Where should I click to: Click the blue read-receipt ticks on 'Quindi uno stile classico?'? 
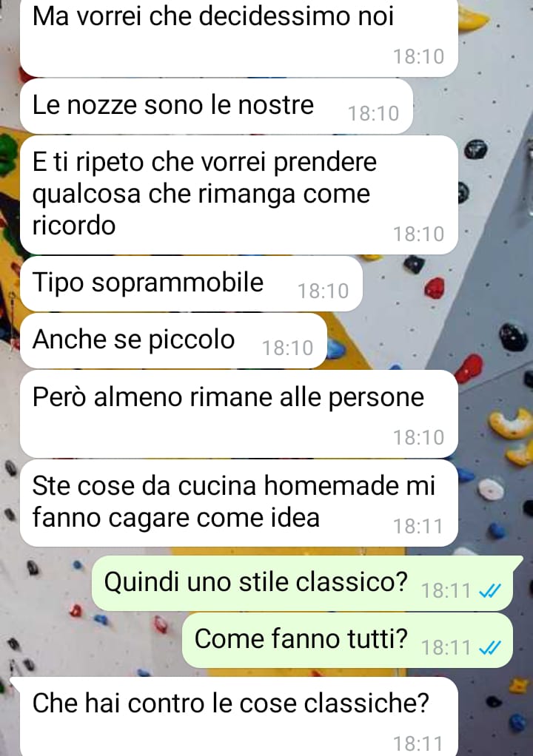pyautogui.click(x=489, y=591)
